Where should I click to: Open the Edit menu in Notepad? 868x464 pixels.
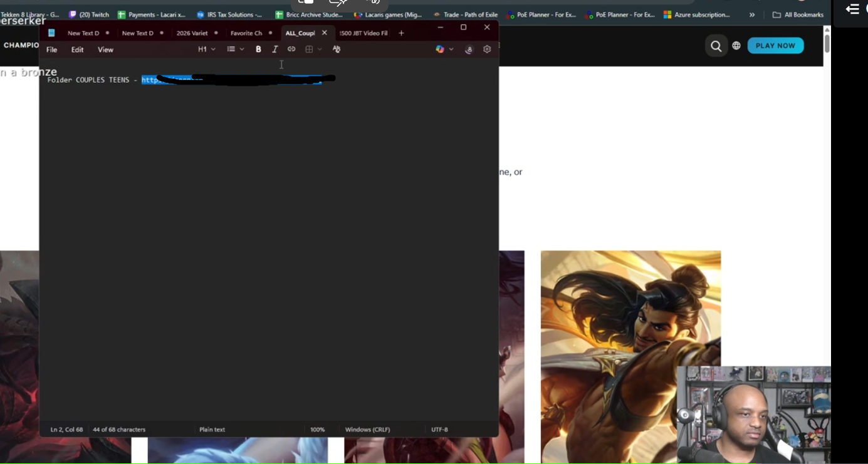coord(77,50)
